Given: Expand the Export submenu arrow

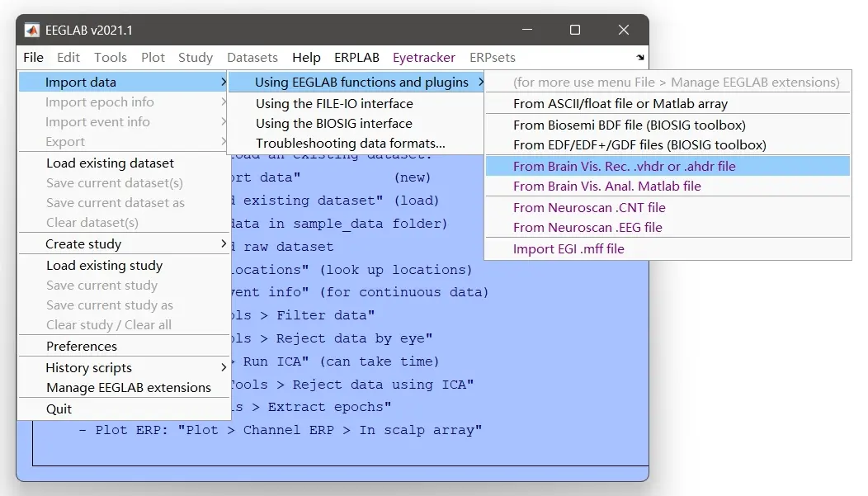Looking at the screenshot, I should (223, 142).
